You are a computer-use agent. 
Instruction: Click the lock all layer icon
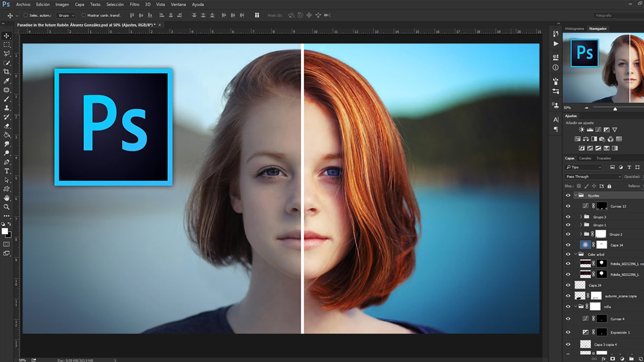pos(609,186)
